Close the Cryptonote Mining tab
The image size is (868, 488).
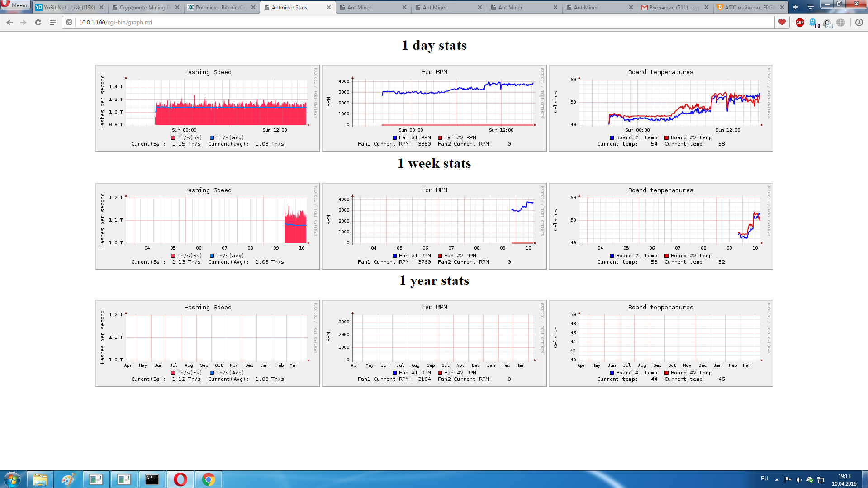(x=177, y=7)
